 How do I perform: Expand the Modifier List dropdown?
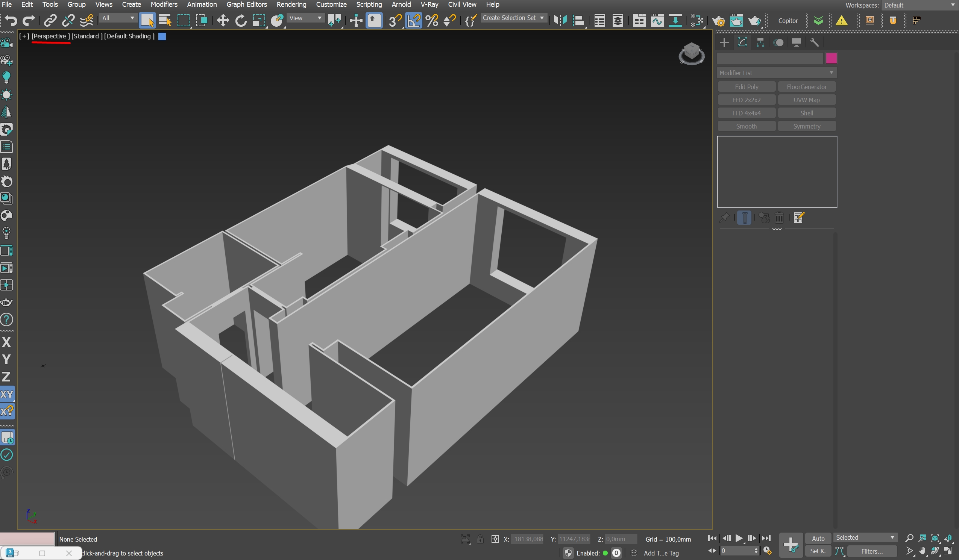pos(776,73)
